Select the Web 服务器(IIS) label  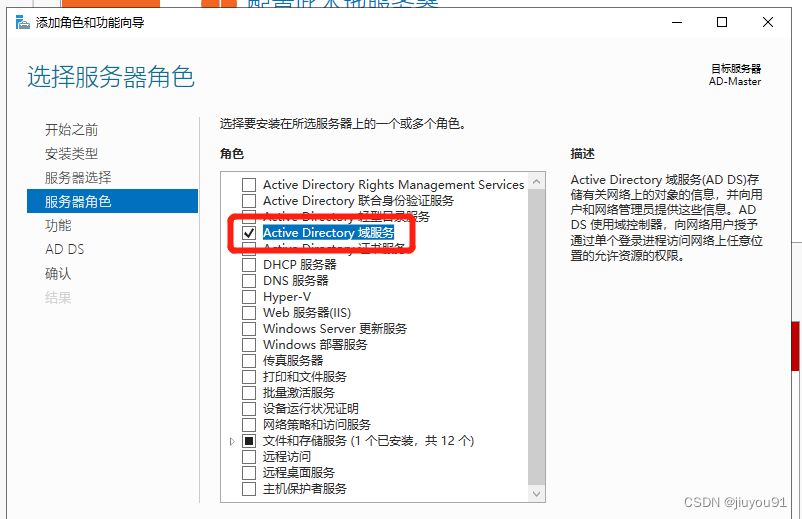tap(307, 312)
